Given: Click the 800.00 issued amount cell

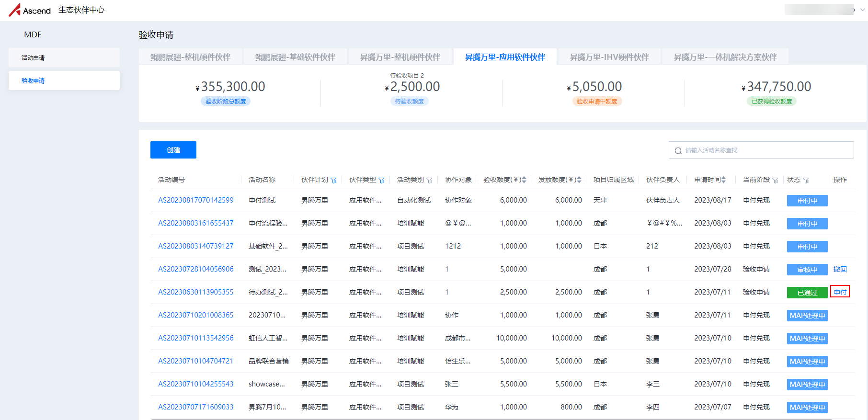Looking at the screenshot, I should tap(571, 407).
